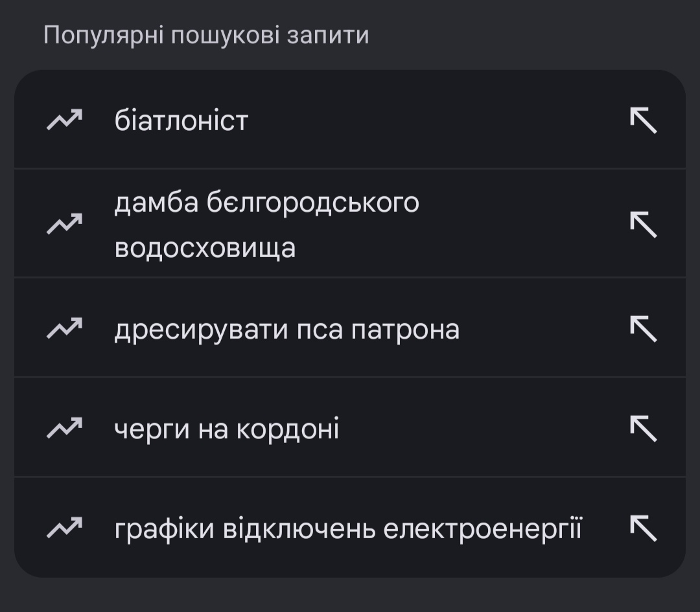Search for "біатлоніст" suggestion

click(181, 121)
